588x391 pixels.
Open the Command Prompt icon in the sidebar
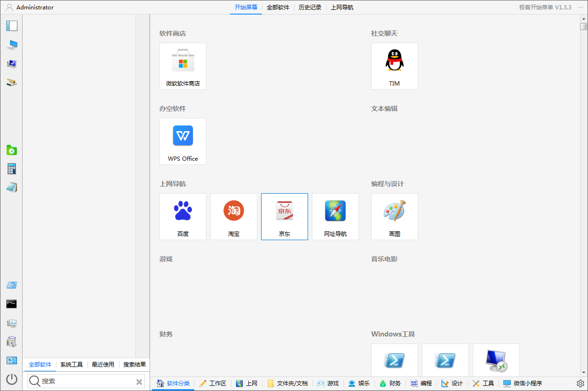pos(12,304)
